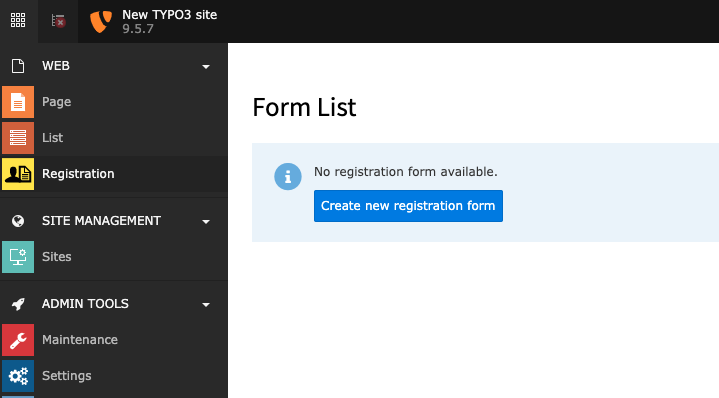Click the Site Management globe icon

(x=18, y=221)
